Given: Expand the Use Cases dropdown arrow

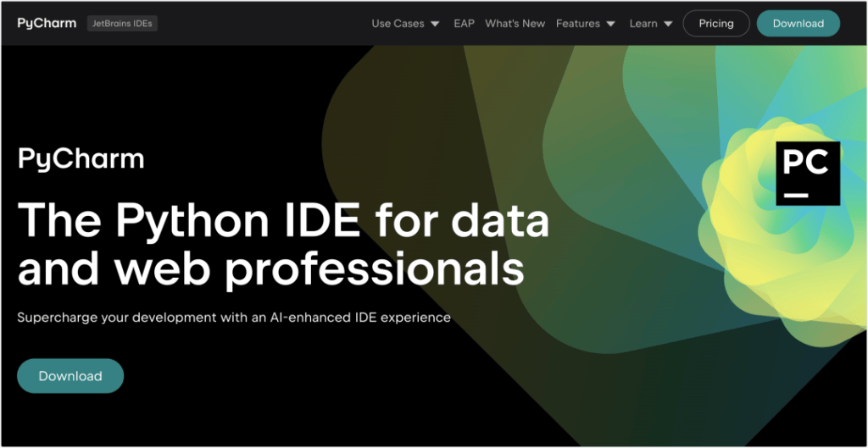Looking at the screenshot, I should click(435, 24).
